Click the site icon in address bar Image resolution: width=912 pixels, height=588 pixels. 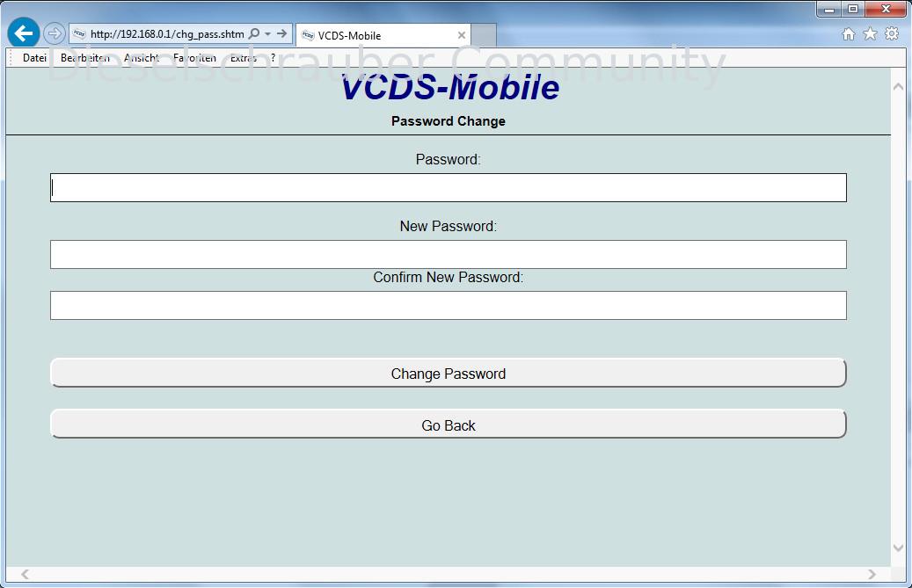click(79, 33)
